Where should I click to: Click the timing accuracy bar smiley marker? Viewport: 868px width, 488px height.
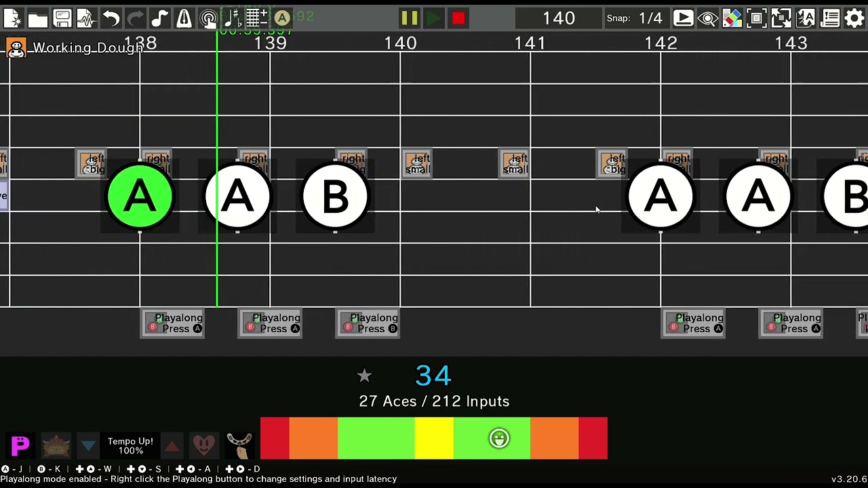pos(499,439)
